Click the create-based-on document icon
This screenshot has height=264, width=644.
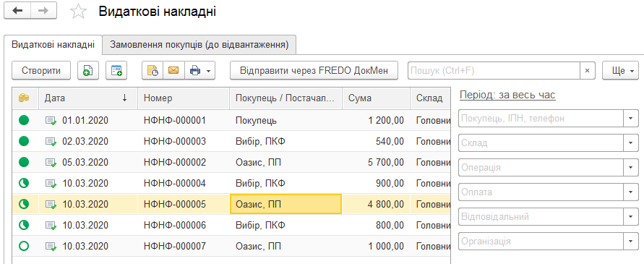pos(116,71)
